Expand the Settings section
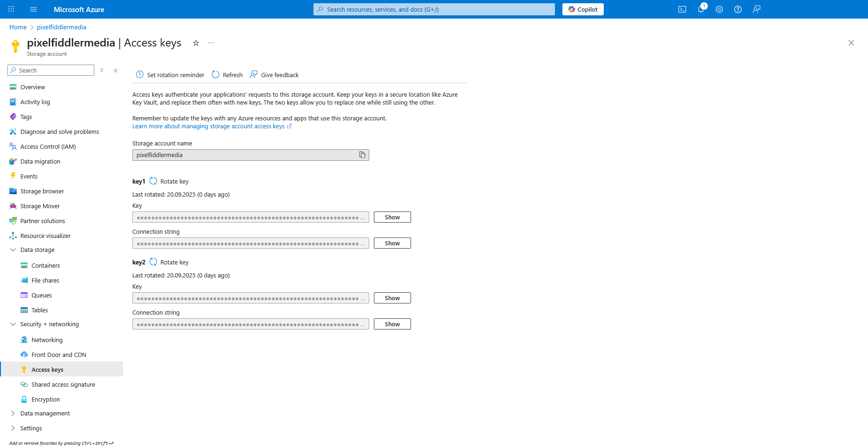The image size is (868, 448). tap(13, 428)
